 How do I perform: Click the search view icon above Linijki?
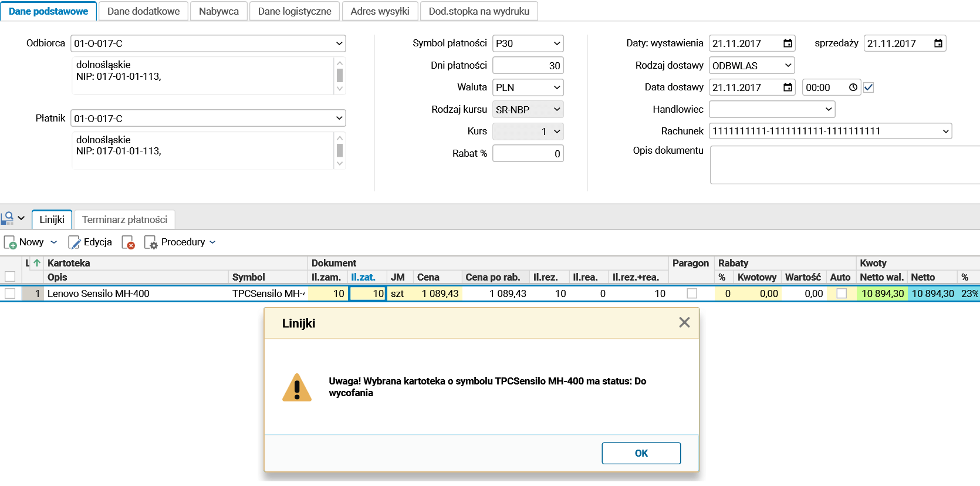point(7,218)
